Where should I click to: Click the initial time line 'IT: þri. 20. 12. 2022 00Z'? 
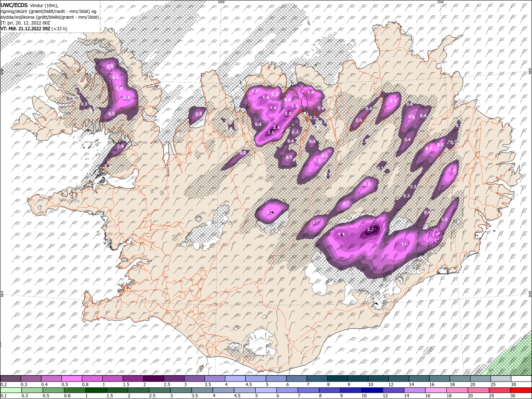tap(25, 23)
